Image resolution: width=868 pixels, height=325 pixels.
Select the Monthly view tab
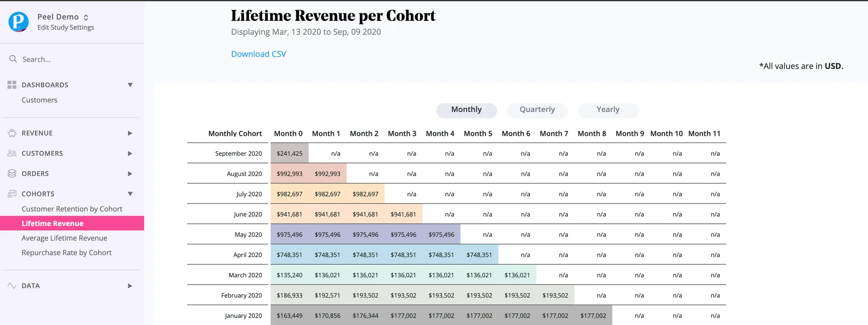click(x=467, y=110)
